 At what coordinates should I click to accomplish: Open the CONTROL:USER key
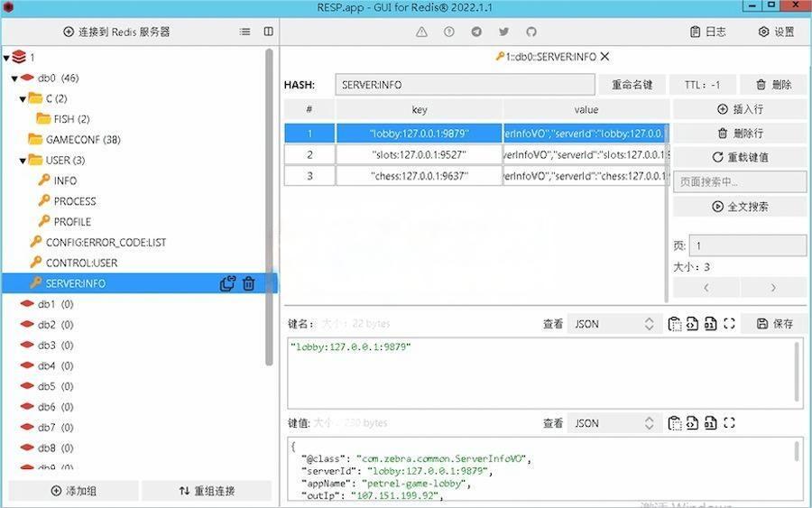coord(81,263)
